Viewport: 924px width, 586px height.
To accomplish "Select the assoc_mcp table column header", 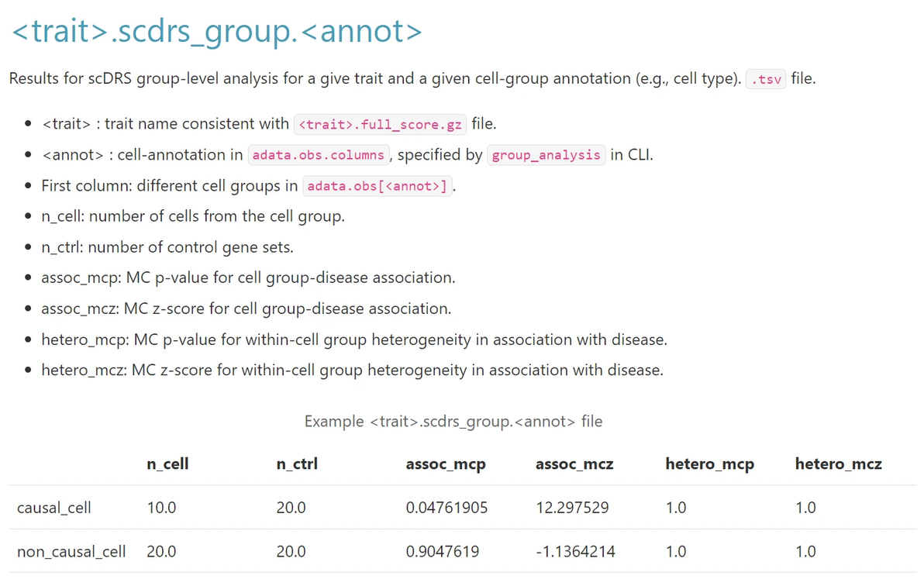I will [446, 464].
